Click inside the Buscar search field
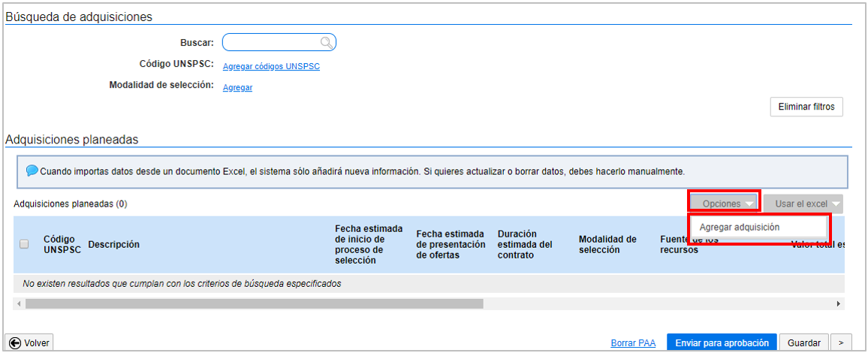This screenshot has height=353, width=868. click(x=272, y=43)
